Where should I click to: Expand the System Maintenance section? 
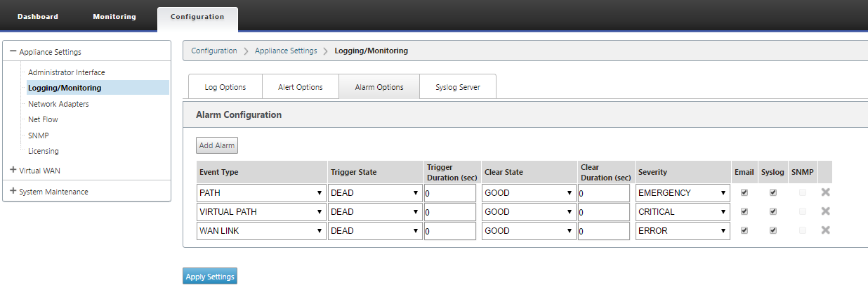[13, 191]
